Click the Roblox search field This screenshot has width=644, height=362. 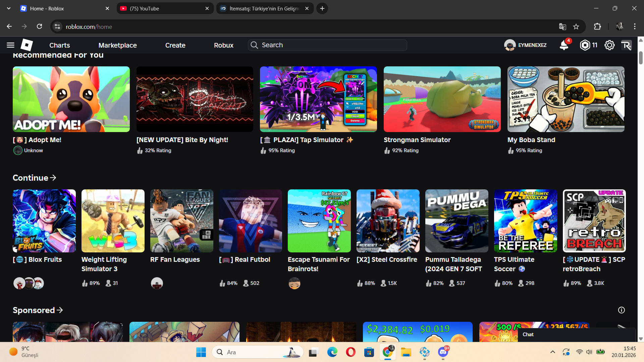[327, 45]
